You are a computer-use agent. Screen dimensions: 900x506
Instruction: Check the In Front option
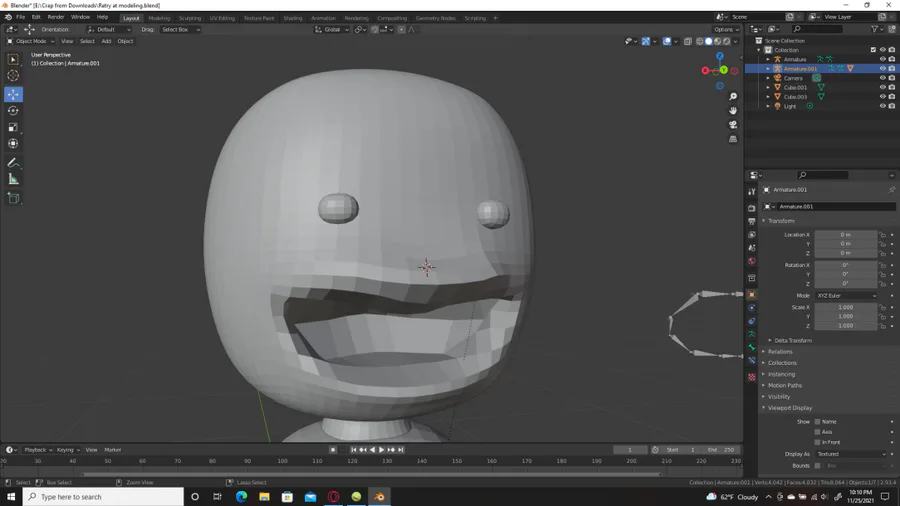817,442
